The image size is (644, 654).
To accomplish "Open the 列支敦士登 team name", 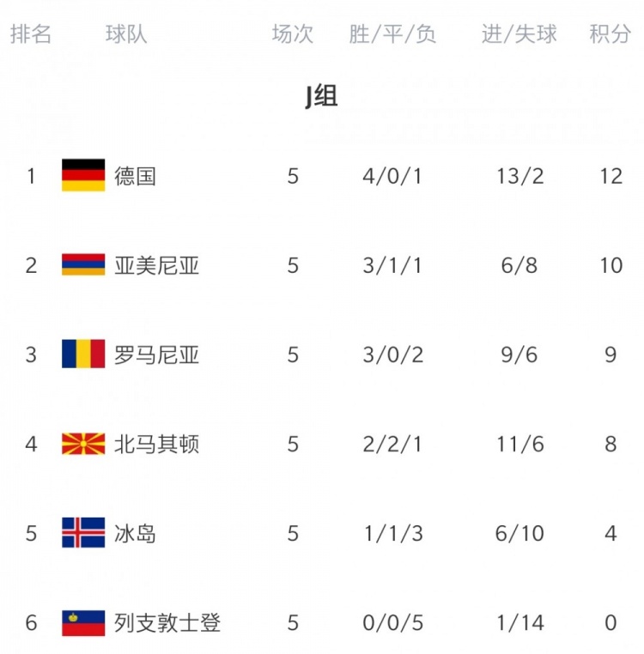I will coord(167,623).
